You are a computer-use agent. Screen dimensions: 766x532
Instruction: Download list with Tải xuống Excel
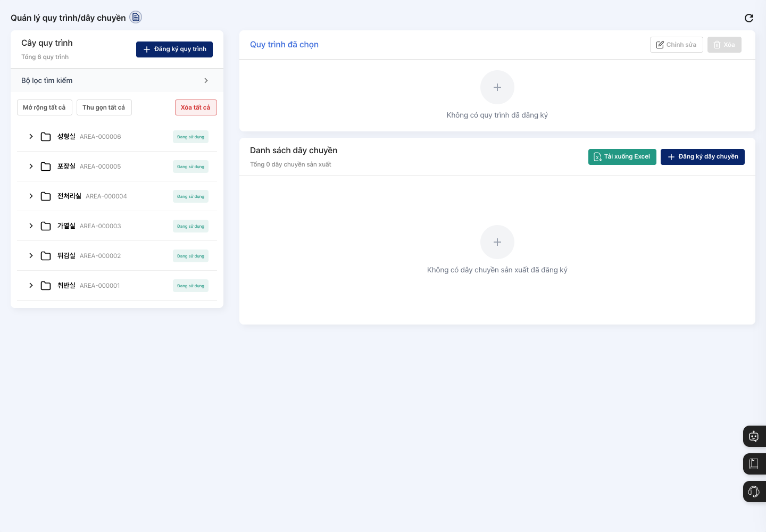coord(622,157)
